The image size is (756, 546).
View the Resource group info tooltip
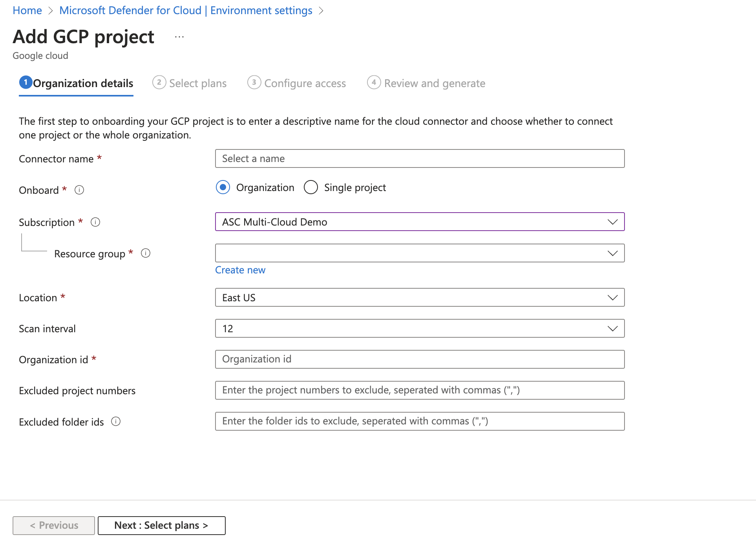[x=145, y=253]
